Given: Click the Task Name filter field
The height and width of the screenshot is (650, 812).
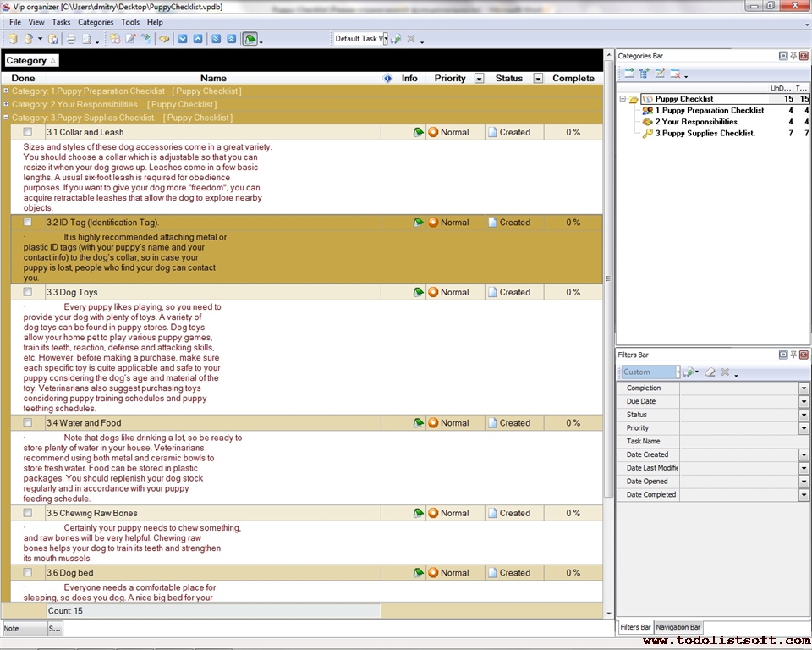Looking at the screenshot, I should (738, 441).
